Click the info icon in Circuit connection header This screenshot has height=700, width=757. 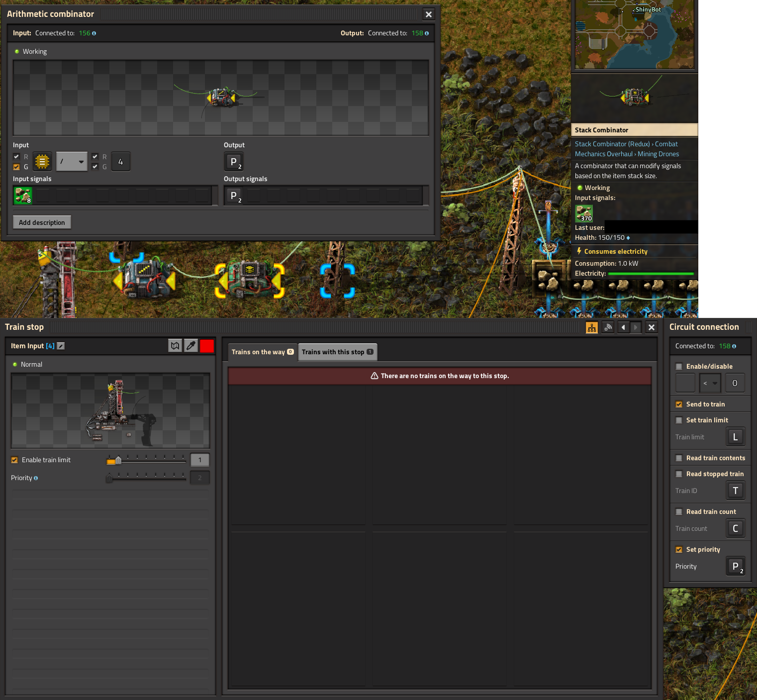[x=734, y=346]
